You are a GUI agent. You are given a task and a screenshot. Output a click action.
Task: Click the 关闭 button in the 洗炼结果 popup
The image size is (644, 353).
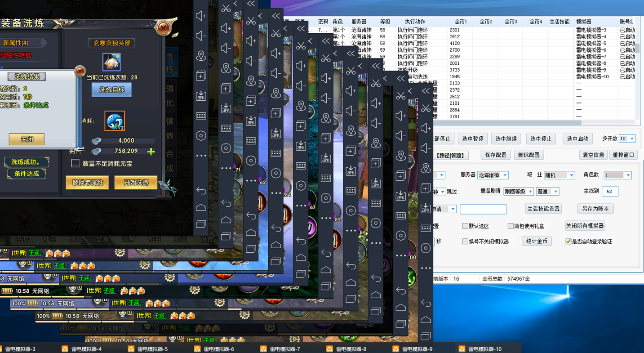click(27, 139)
